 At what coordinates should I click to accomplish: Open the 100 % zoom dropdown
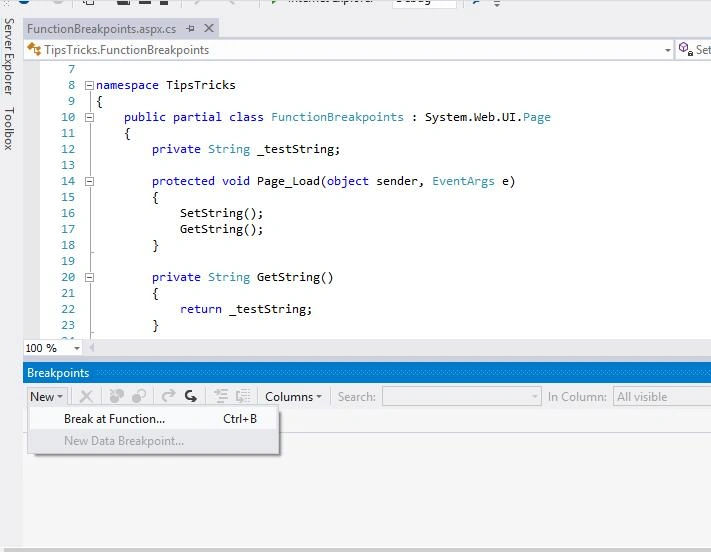[77, 348]
